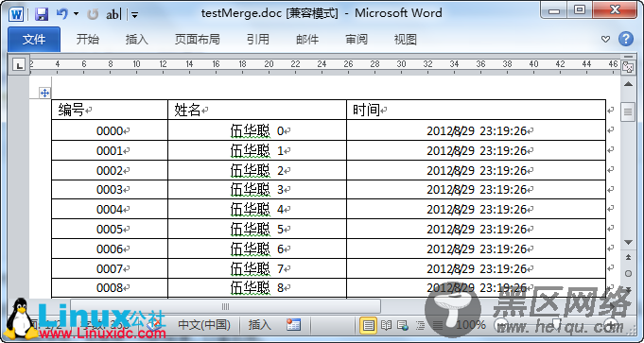Click the horizontal scrollbar thumb
Viewport: 644px width, 343px height.
pyautogui.click(x=225, y=306)
